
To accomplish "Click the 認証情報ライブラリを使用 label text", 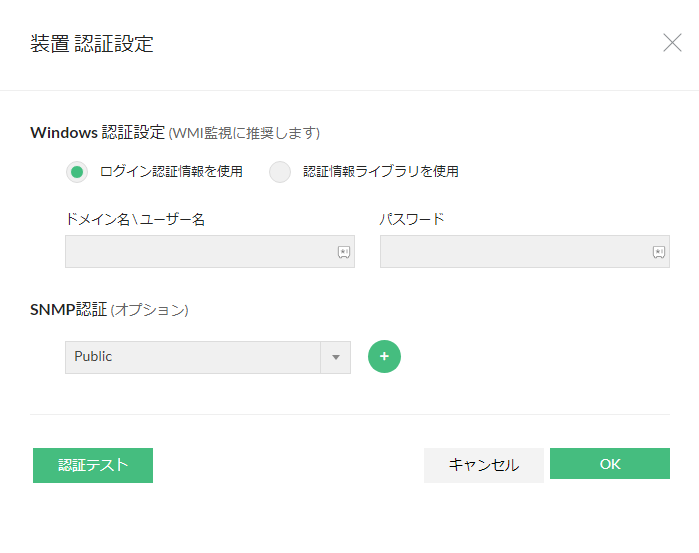I will 381,171.
